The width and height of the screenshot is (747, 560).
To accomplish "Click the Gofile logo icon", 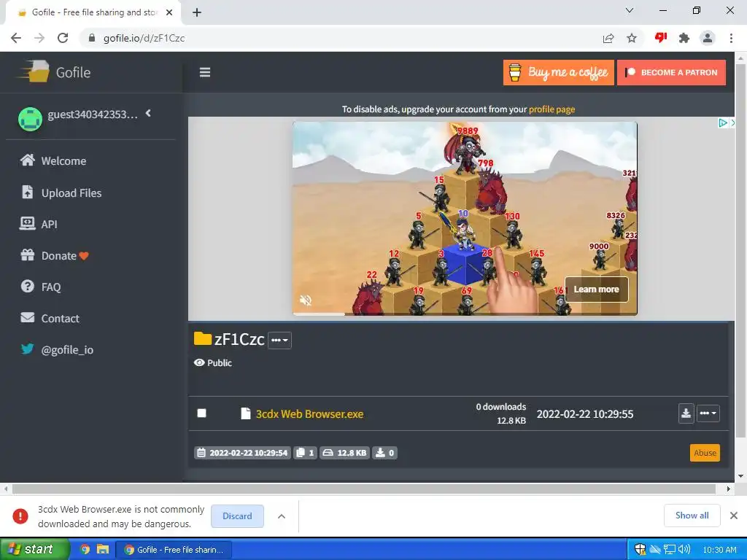I will point(34,71).
